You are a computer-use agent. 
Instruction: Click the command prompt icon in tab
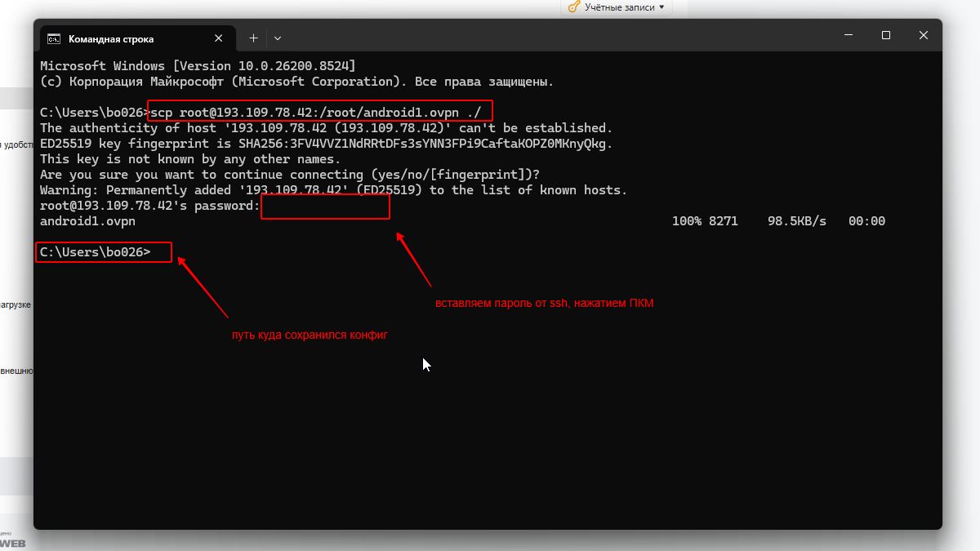point(54,38)
